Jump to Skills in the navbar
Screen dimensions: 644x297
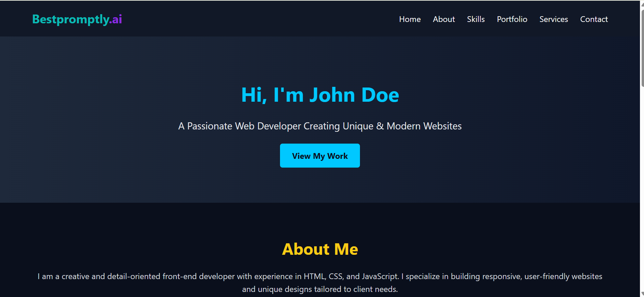click(476, 19)
